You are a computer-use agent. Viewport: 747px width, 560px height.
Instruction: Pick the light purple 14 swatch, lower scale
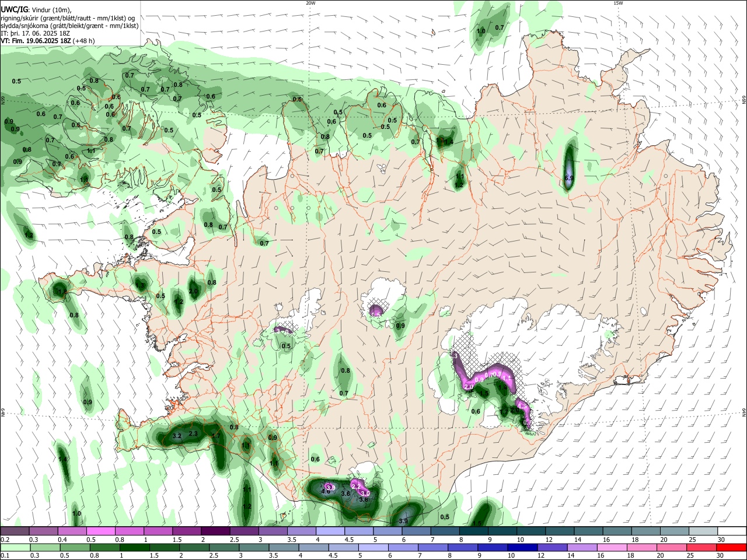click(582, 547)
